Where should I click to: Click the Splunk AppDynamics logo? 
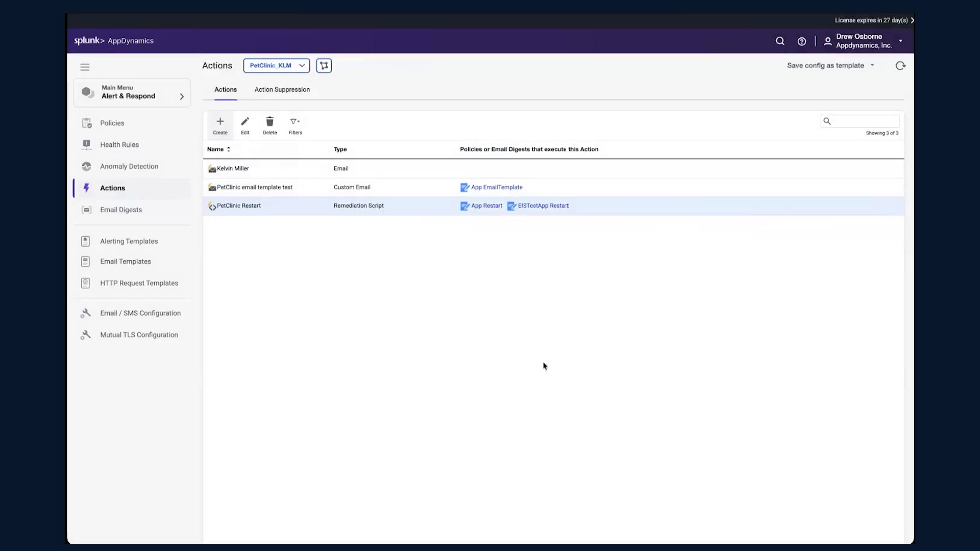pyautogui.click(x=114, y=41)
